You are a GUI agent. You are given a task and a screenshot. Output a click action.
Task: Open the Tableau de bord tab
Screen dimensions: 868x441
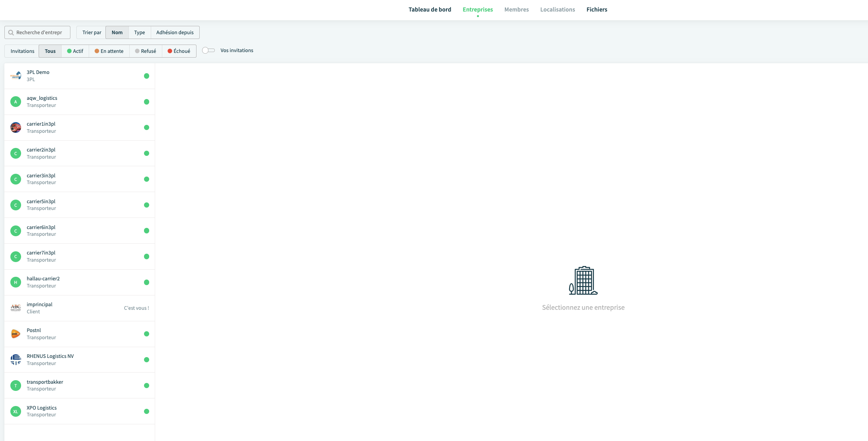click(x=430, y=10)
